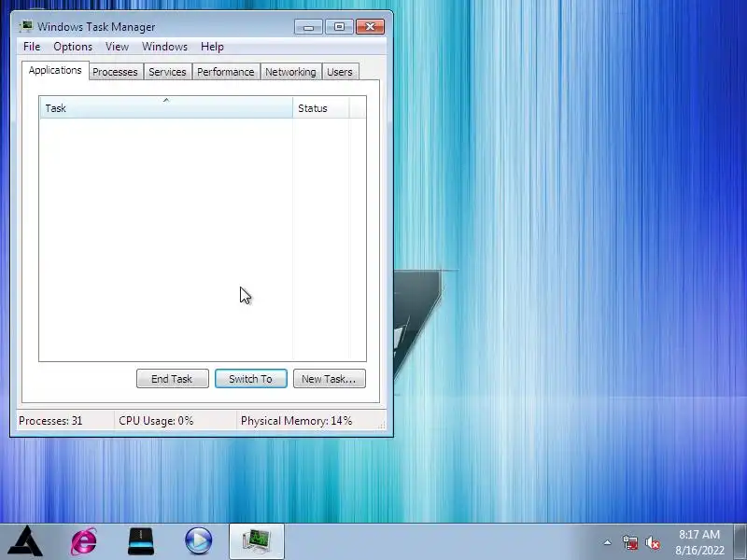Open the black drive icon on taskbar
This screenshot has height=560, width=747.
pos(141,541)
